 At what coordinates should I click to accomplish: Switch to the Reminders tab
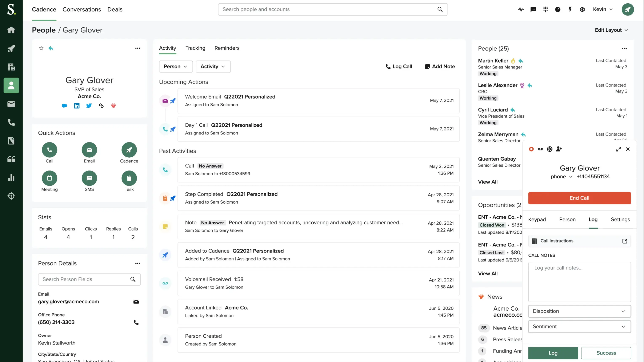pos(227,48)
